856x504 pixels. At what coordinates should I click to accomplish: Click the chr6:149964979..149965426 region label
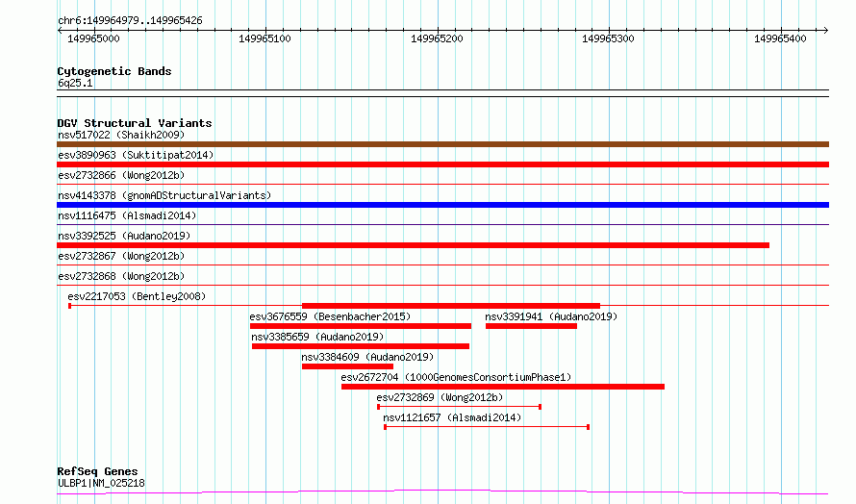point(130,21)
